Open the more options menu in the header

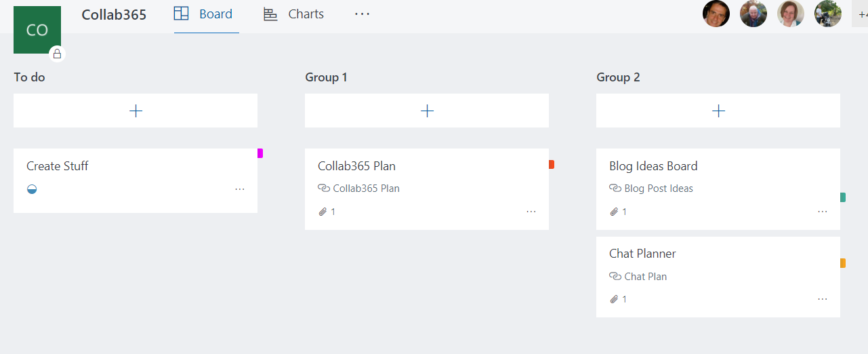[x=363, y=14]
